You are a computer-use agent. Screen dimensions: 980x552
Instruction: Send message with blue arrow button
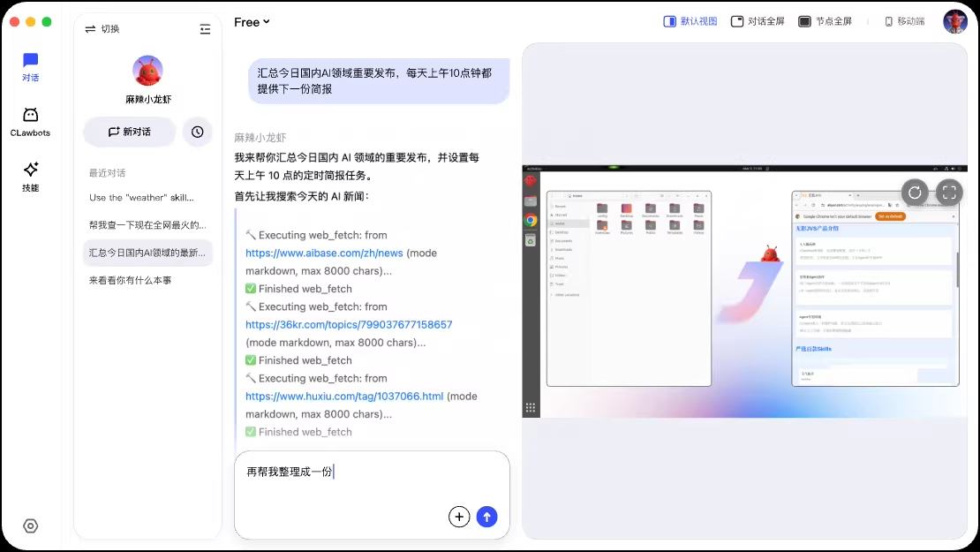point(486,517)
